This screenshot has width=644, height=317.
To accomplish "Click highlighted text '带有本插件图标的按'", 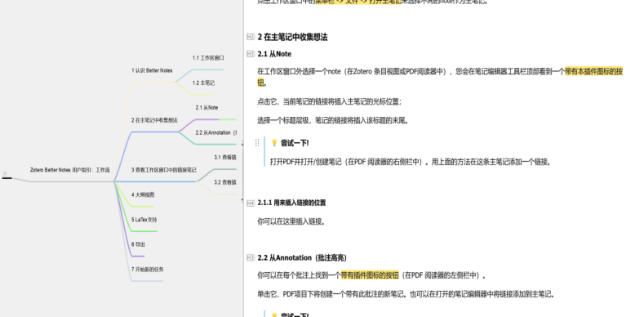I will (594, 72).
